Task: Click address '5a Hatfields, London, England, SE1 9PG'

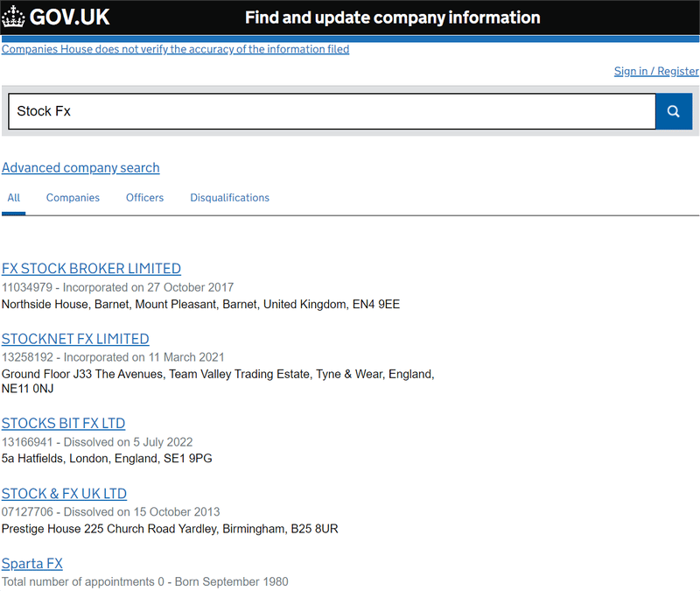Action: [x=107, y=458]
